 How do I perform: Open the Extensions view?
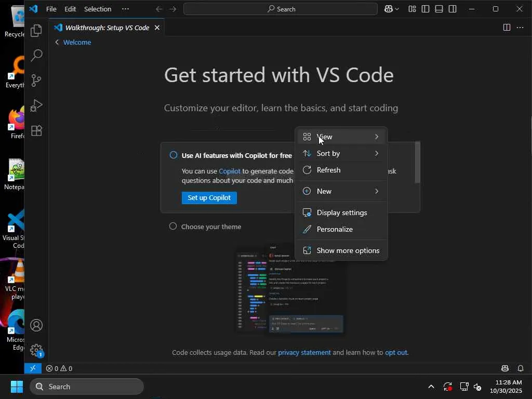coord(36,130)
